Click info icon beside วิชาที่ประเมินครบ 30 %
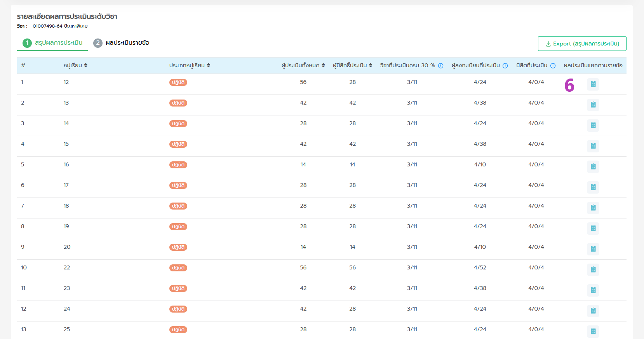Image resolution: width=644 pixels, height=339 pixels. [x=440, y=66]
